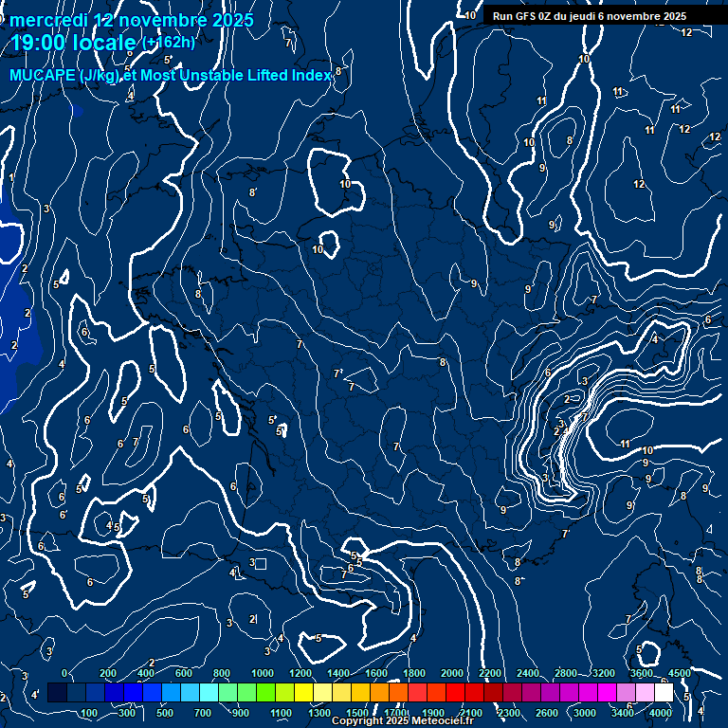Click the "1600" label above the color scale
728x728 pixels.
(x=376, y=673)
